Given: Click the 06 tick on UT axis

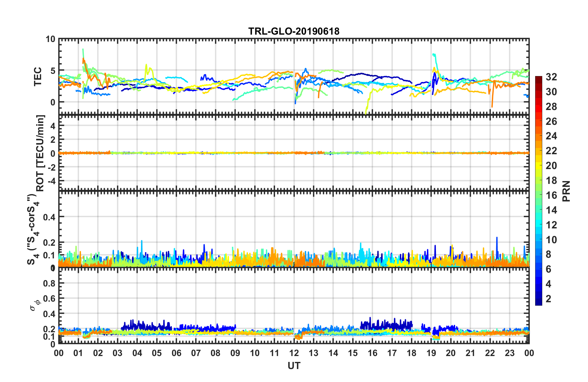Looking at the screenshot, I should point(176,353).
